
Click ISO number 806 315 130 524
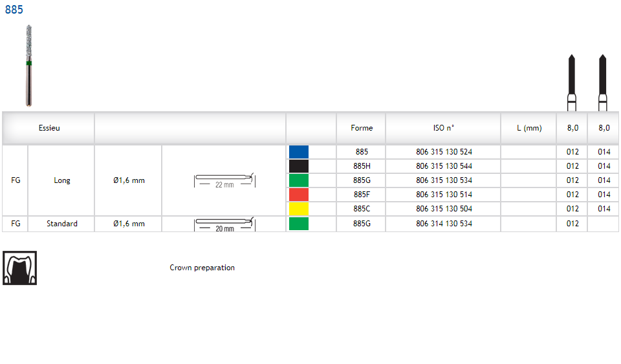pos(443,152)
